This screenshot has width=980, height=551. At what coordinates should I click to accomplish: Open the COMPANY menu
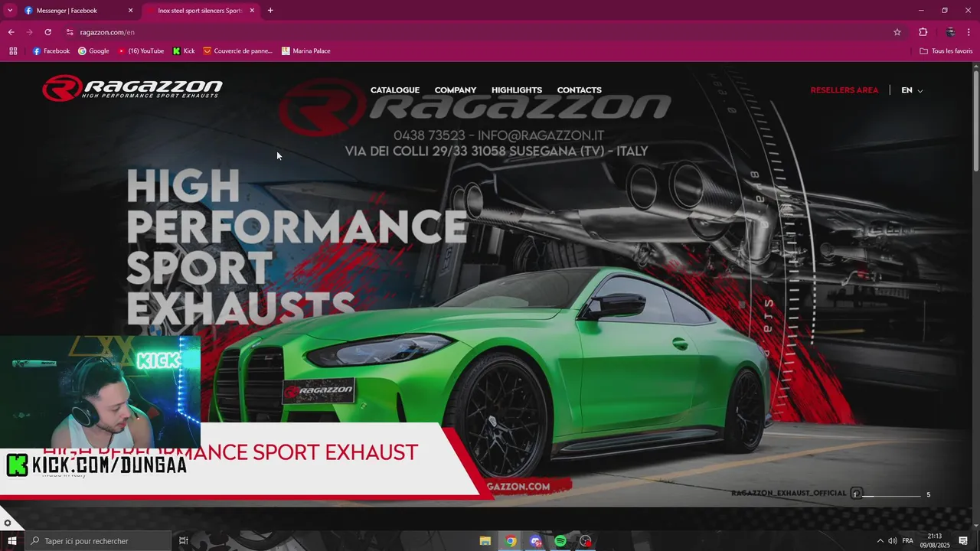pyautogui.click(x=456, y=90)
